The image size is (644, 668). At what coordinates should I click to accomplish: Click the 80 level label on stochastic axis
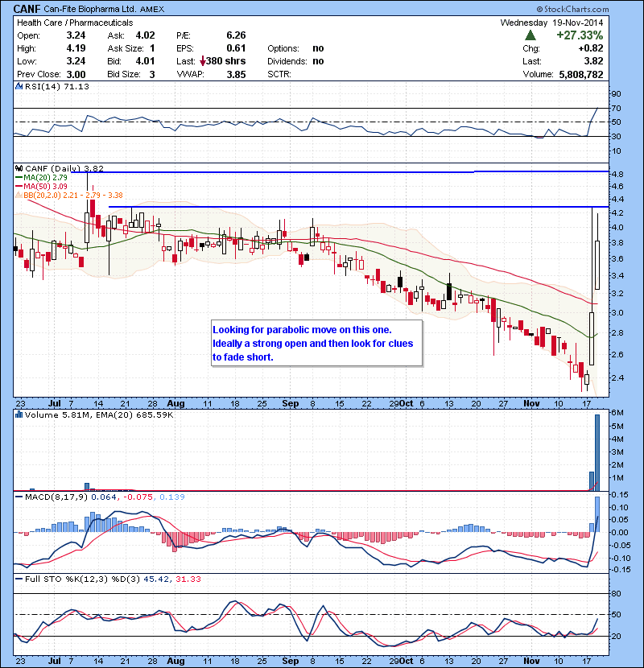[x=616, y=593]
